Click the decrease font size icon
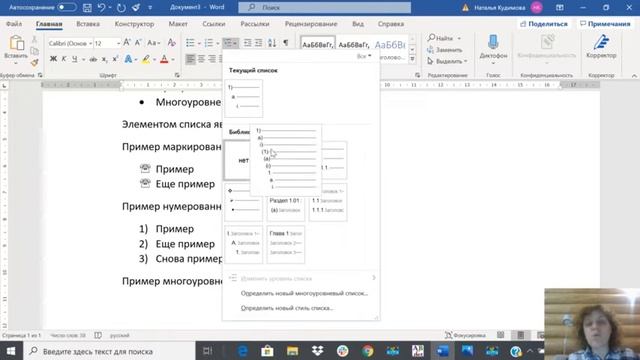Viewport: 640px width, 360px height. pos(138,43)
